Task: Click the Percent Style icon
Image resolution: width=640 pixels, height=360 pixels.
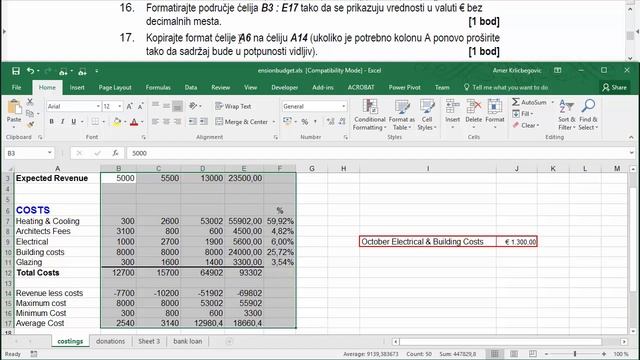Action: [x=304, y=122]
